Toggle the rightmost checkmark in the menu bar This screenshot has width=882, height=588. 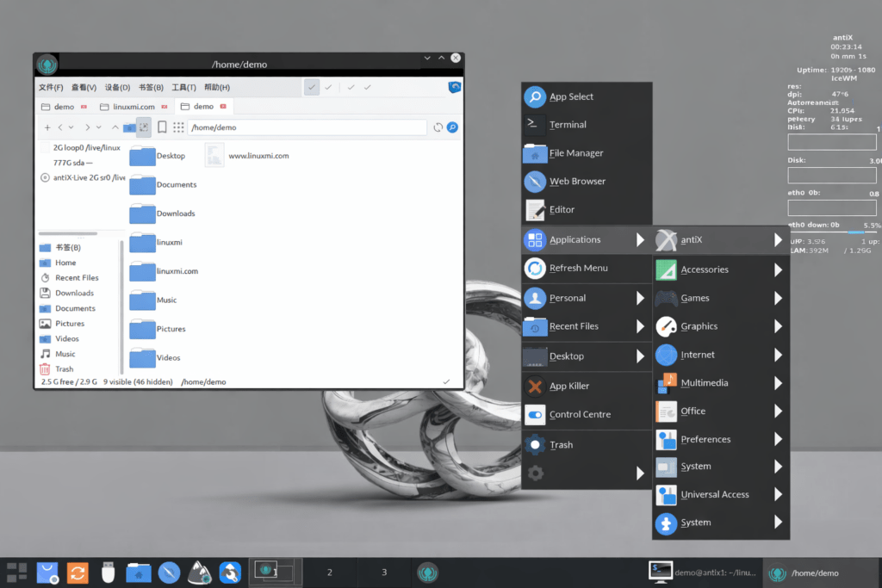point(368,87)
